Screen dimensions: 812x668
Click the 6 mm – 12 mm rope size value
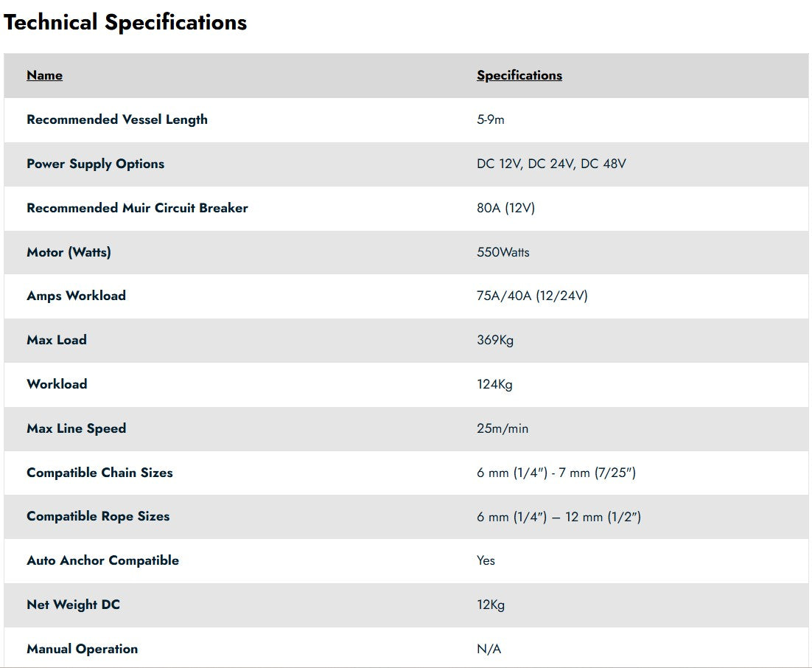pyautogui.click(x=559, y=517)
